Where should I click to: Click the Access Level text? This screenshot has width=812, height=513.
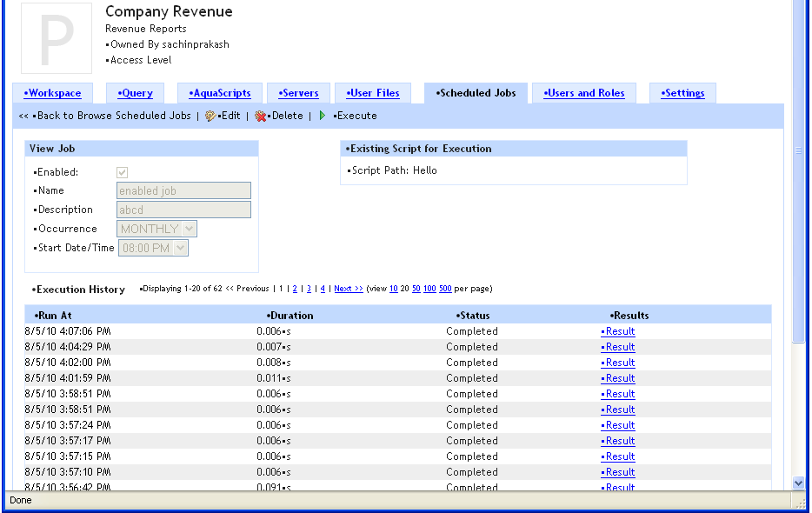click(138, 60)
